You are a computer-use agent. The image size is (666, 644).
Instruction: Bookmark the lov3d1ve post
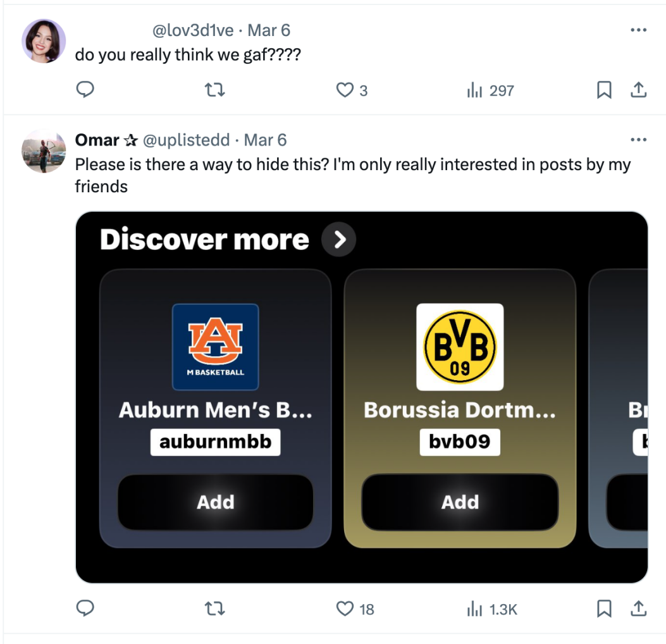pyautogui.click(x=604, y=90)
